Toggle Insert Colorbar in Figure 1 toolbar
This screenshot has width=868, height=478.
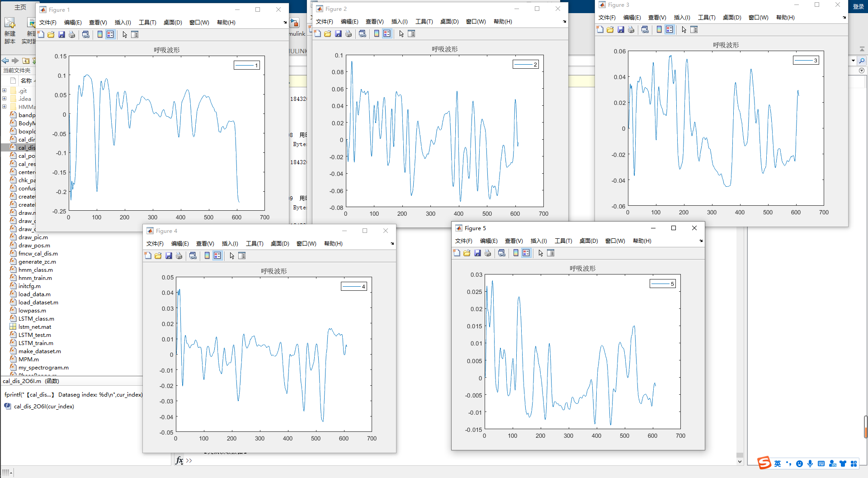click(x=100, y=35)
